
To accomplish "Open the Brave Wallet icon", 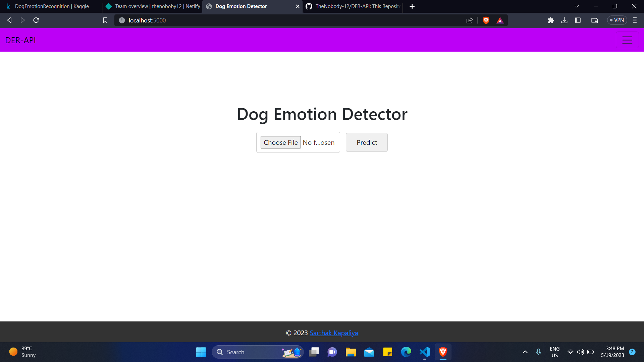I will (594, 20).
